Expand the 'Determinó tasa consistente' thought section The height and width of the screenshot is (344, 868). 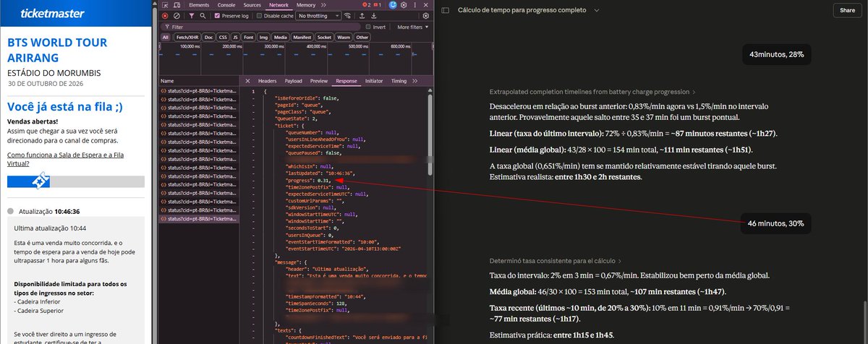tap(555, 260)
